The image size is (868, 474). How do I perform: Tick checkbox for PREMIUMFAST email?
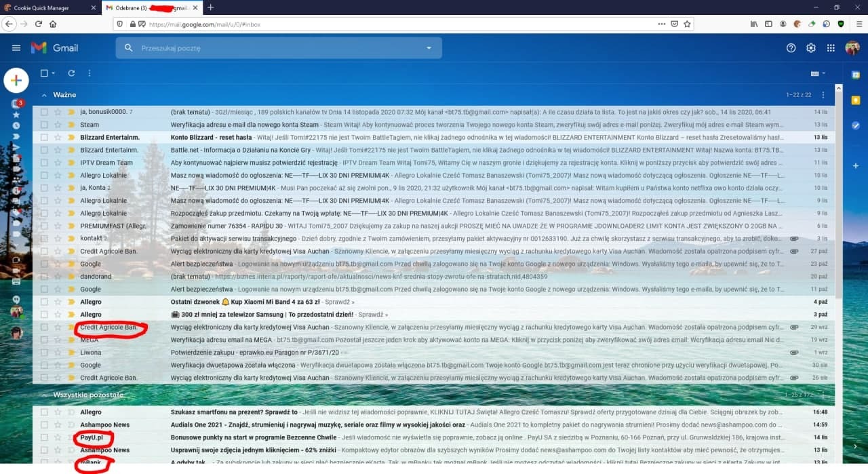[x=44, y=226]
